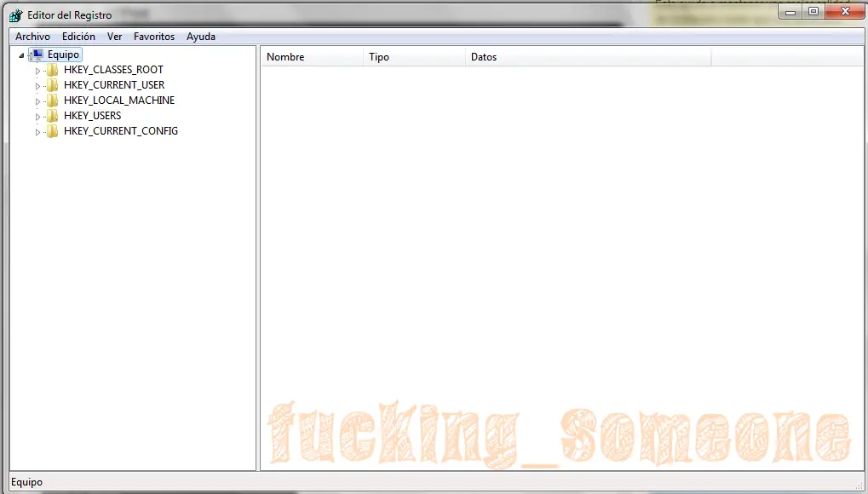Screen dimensions: 868x494
Task: Maximize the Editor del Registro window
Action: (813, 12)
